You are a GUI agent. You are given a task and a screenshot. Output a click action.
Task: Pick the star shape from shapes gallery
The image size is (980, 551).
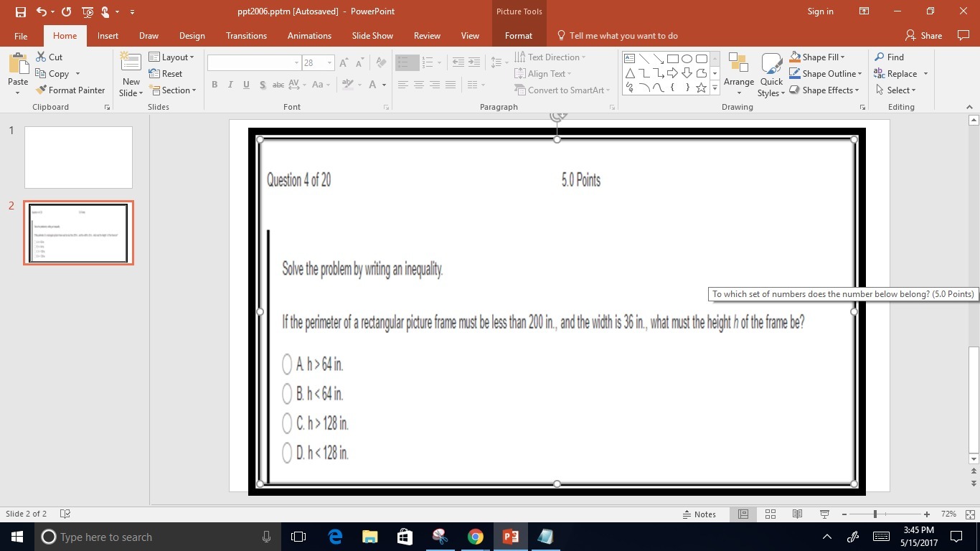[701, 88]
